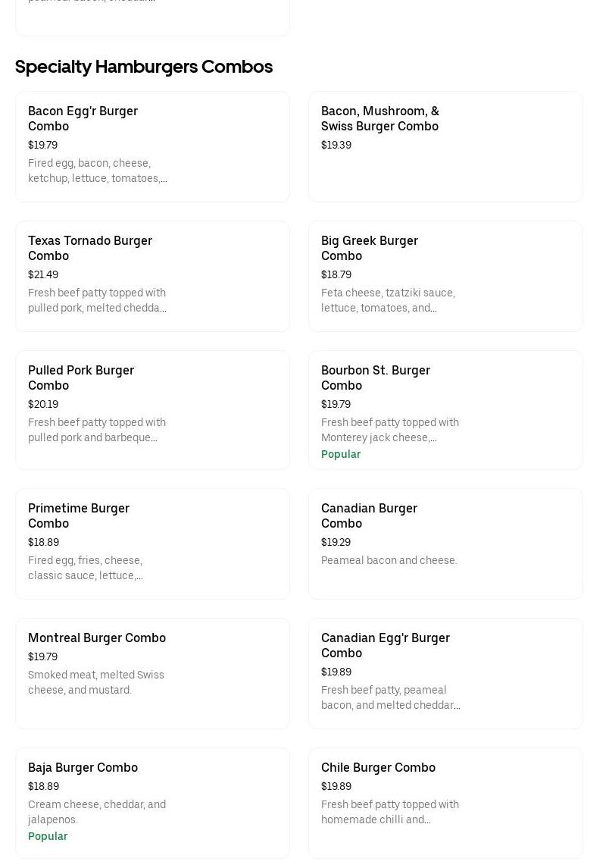The width and height of the screenshot is (609, 868).
Task: Click the Specialty Hamburgers Combos heading
Action: [144, 67]
